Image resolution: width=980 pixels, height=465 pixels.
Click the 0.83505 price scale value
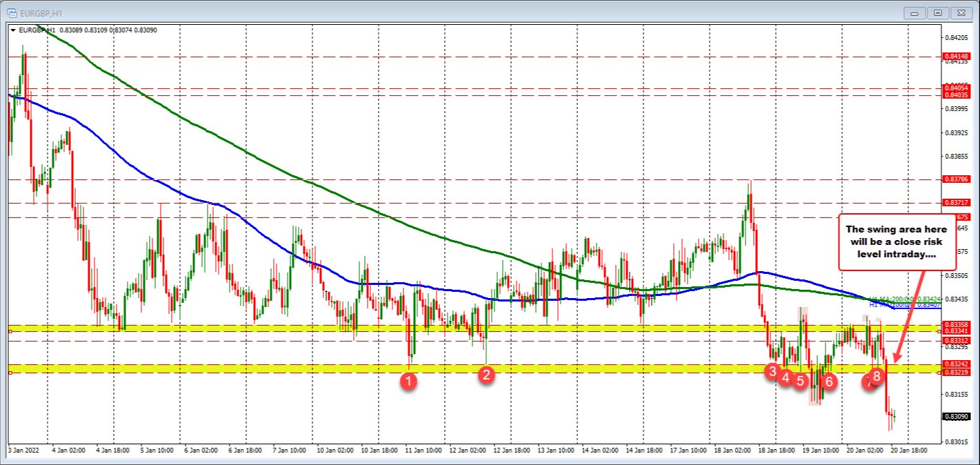click(957, 275)
